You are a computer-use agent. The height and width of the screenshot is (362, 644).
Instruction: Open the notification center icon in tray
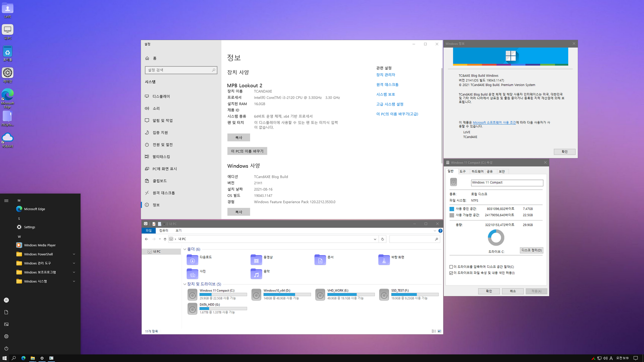[636, 358]
